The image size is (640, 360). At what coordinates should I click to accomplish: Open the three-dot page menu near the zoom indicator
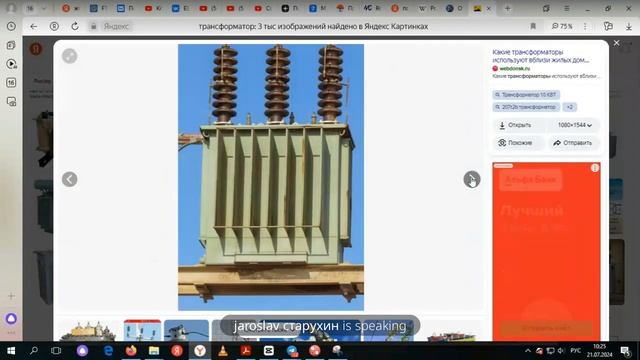(585, 26)
